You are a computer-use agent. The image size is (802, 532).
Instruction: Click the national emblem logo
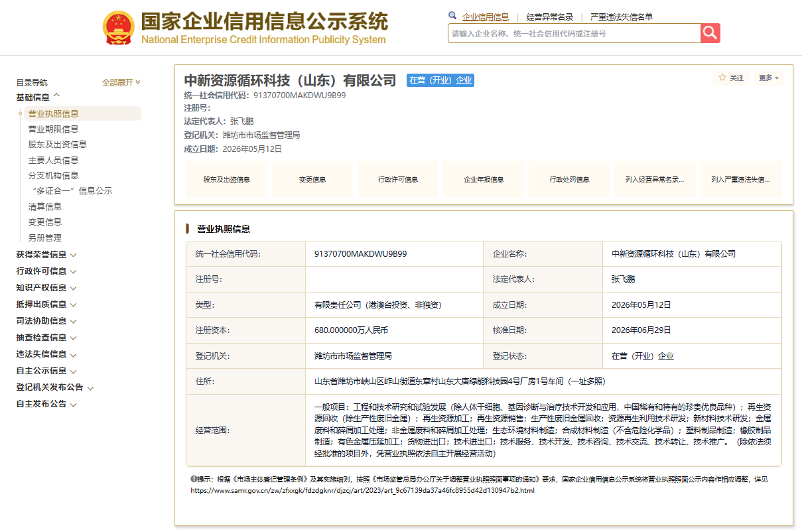[x=119, y=29]
